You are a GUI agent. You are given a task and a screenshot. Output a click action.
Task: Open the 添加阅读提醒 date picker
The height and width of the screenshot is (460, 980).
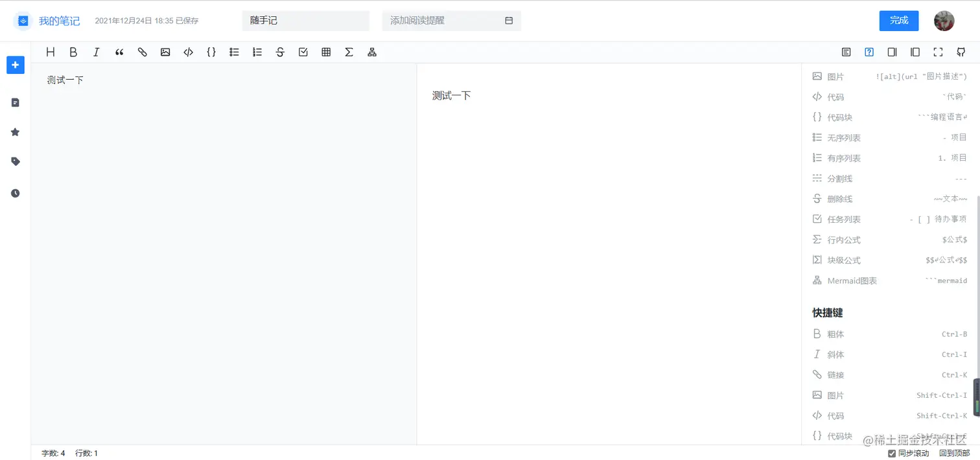point(452,21)
